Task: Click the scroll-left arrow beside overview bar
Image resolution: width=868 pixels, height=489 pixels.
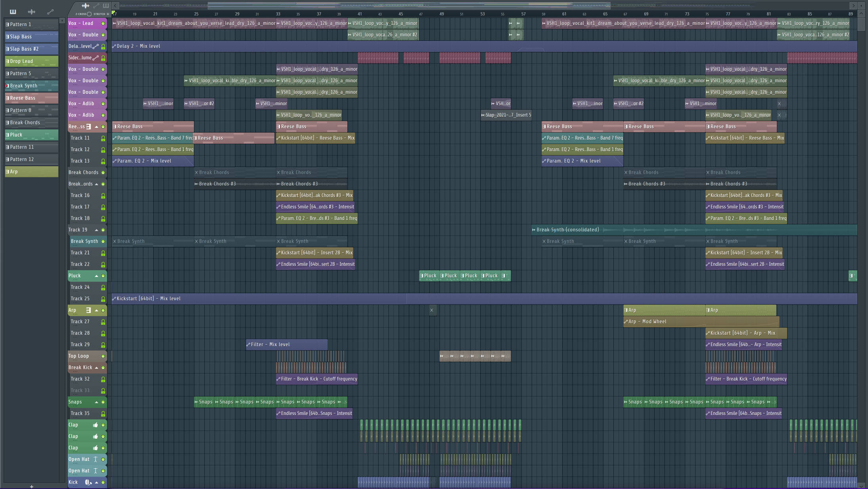Action: point(115,6)
